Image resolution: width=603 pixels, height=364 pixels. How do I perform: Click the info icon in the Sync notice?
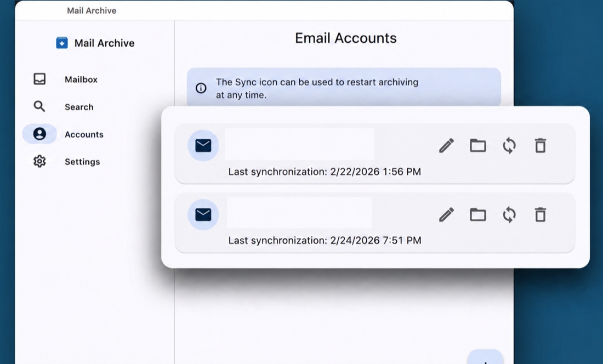coord(201,88)
